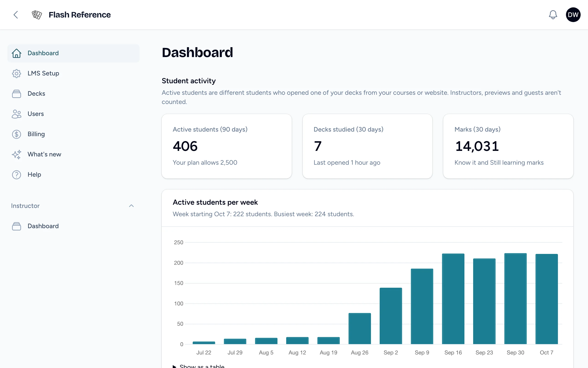
Task: Click 'Last opened 1 hour ago' text
Action: tap(347, 162)
